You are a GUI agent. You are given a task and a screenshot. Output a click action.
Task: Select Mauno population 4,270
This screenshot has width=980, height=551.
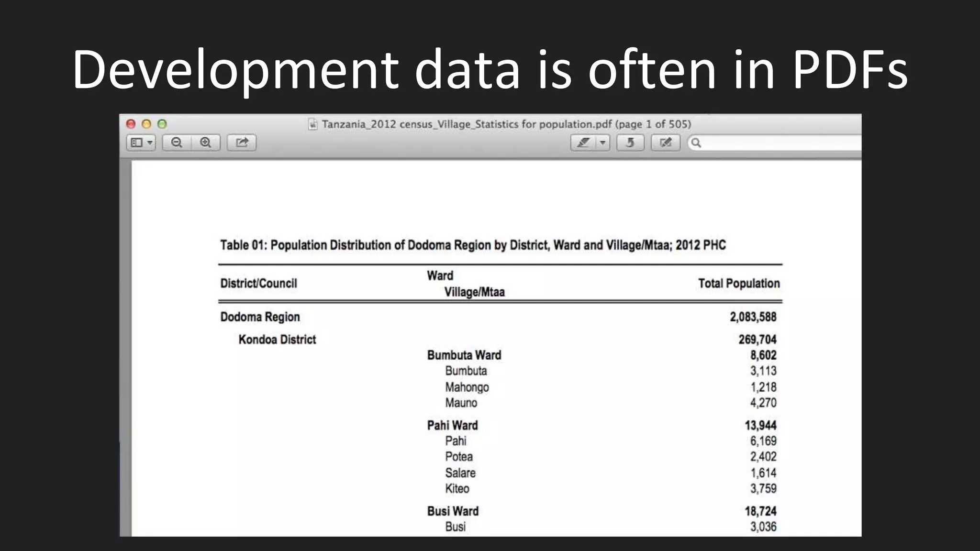763,403
